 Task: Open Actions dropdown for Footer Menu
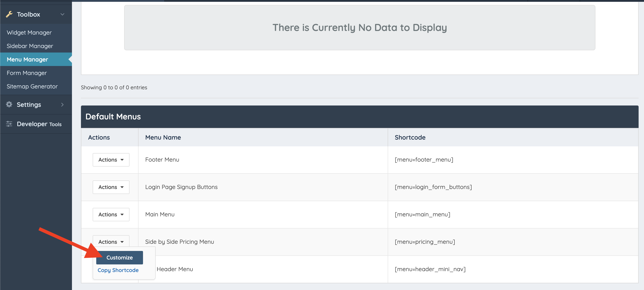click(x=111, y=160)
